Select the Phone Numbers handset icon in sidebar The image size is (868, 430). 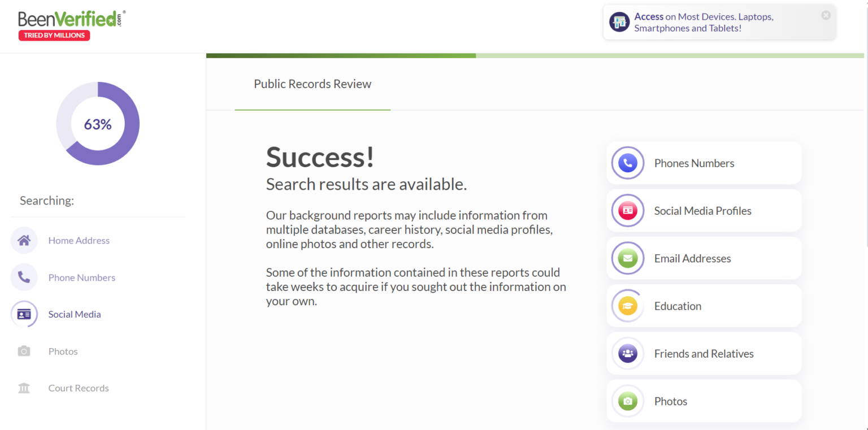(x=24, y=277)
